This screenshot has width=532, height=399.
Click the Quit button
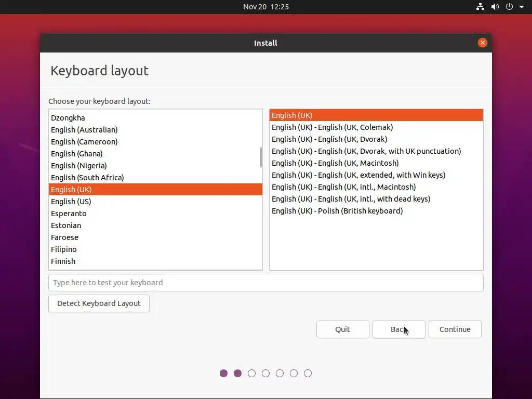pyautogui.click(x=343, y=329)
